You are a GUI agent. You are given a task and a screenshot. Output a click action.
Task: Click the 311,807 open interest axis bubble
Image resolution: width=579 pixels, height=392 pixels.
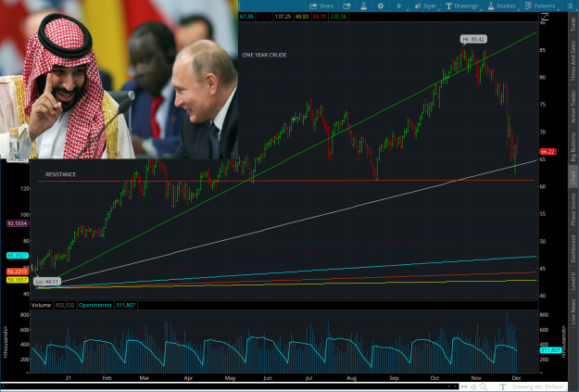(x=550, y=350)
